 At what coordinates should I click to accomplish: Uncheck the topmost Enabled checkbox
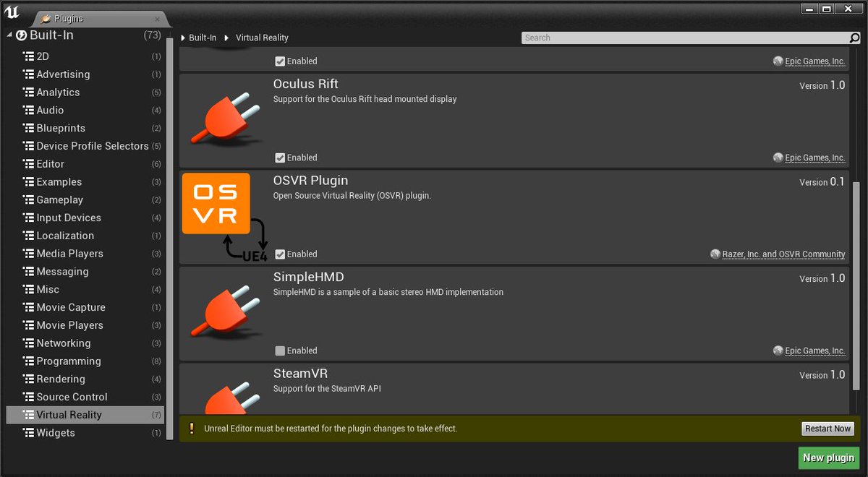coord(280,61)
